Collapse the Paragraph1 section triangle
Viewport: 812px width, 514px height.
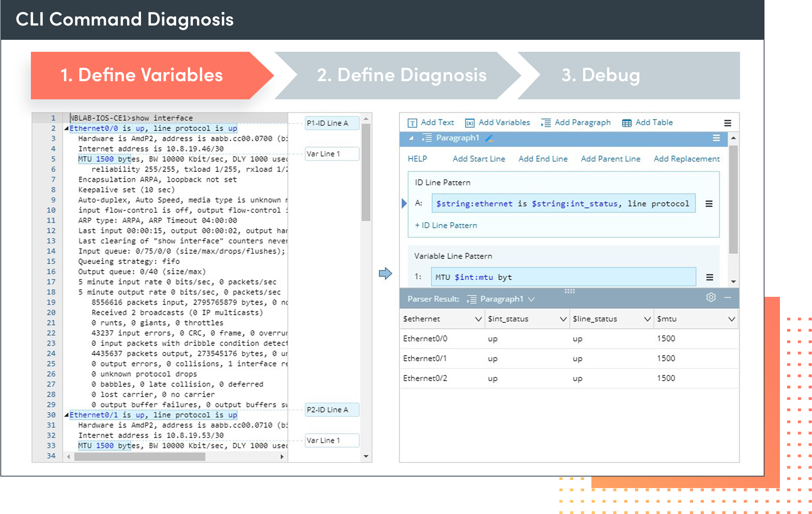[x=411, y=138]
